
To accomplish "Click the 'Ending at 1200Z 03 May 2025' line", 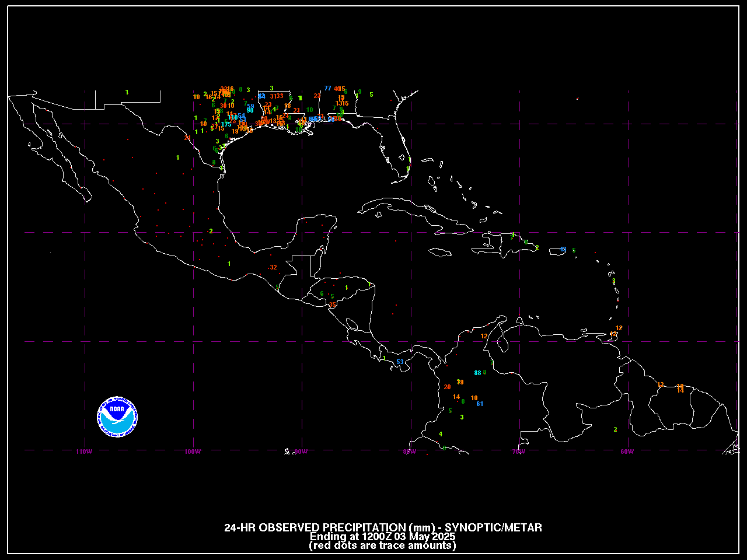I will (383, 537).
